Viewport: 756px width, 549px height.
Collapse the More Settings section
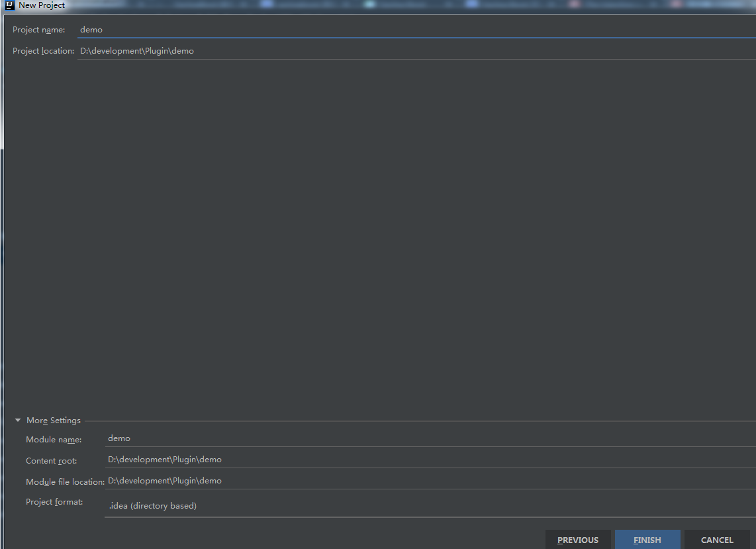18,420
